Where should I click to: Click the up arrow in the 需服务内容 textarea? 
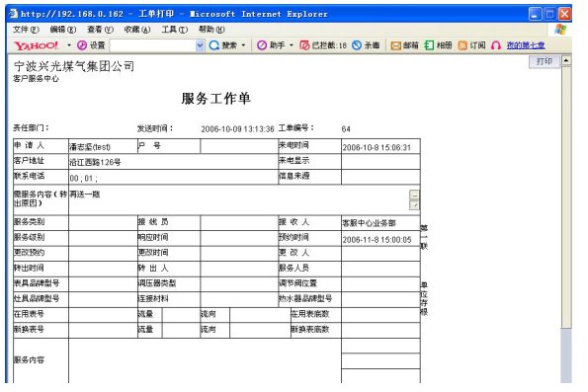coord(414,195)
